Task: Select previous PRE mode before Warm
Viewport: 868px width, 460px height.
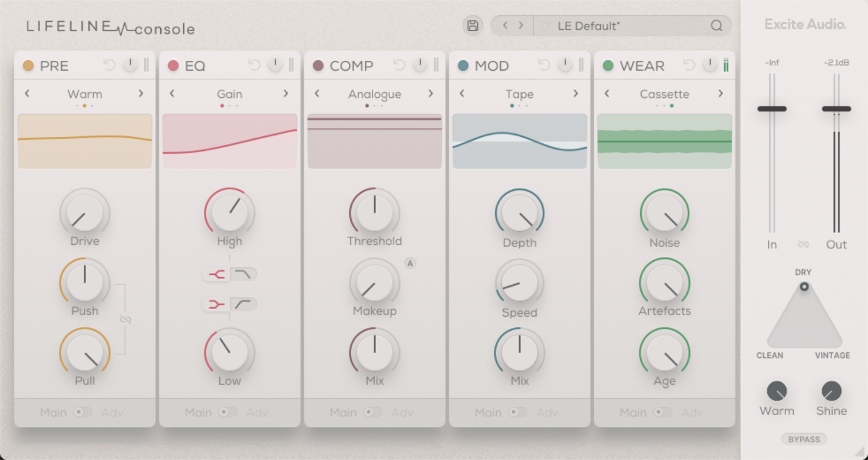Action: [27, 93]
